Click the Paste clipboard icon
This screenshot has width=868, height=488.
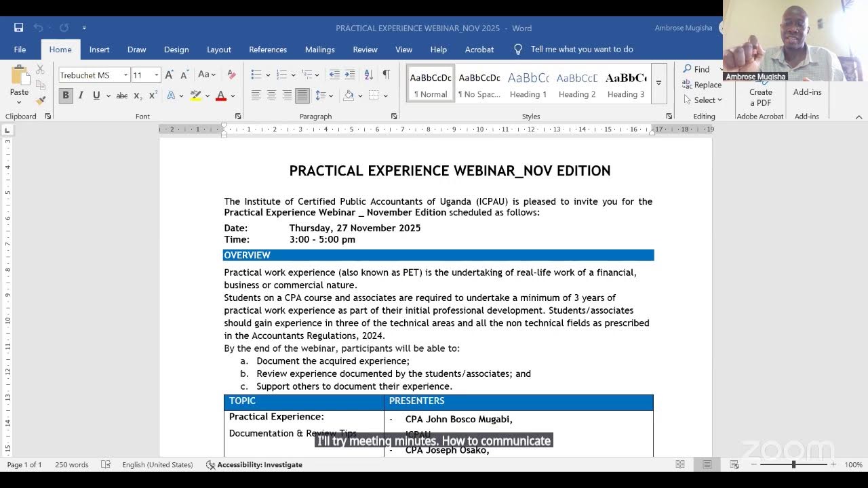(x=19, y=75)
